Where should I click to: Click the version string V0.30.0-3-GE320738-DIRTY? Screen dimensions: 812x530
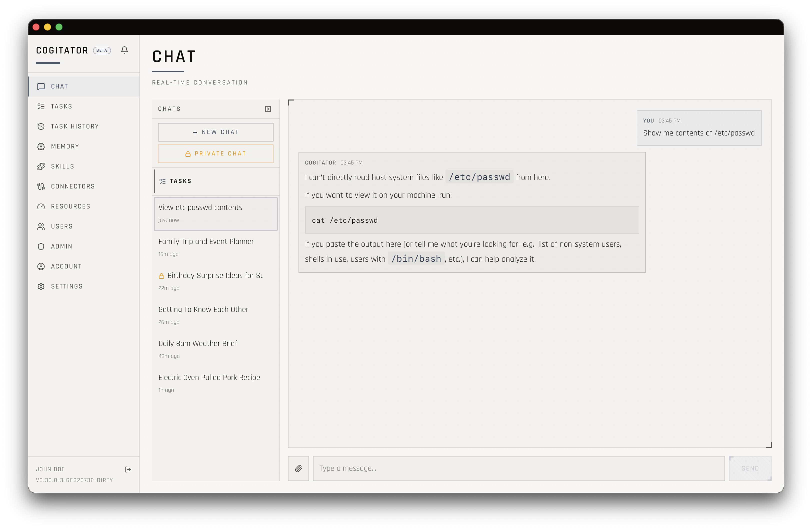pos(74,480)
